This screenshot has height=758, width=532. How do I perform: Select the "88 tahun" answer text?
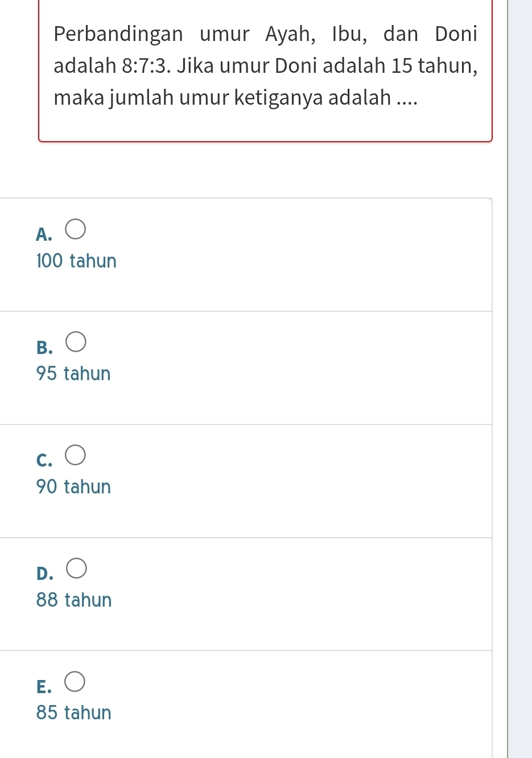point(74,600)
